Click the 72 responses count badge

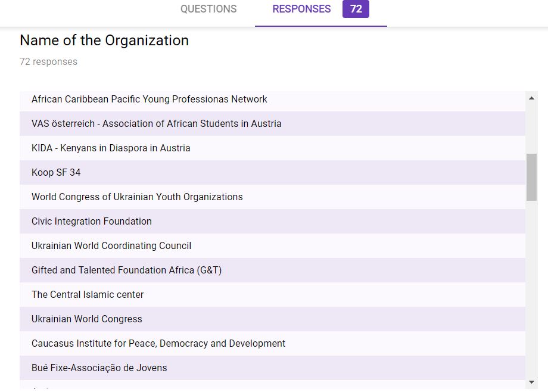click(x=356, y=9)
